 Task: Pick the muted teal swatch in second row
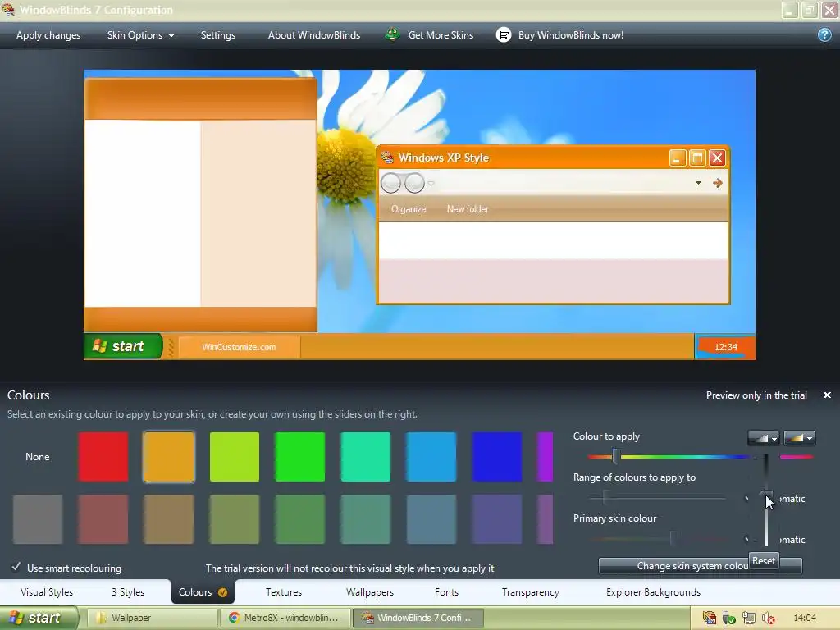coord(365,519)
